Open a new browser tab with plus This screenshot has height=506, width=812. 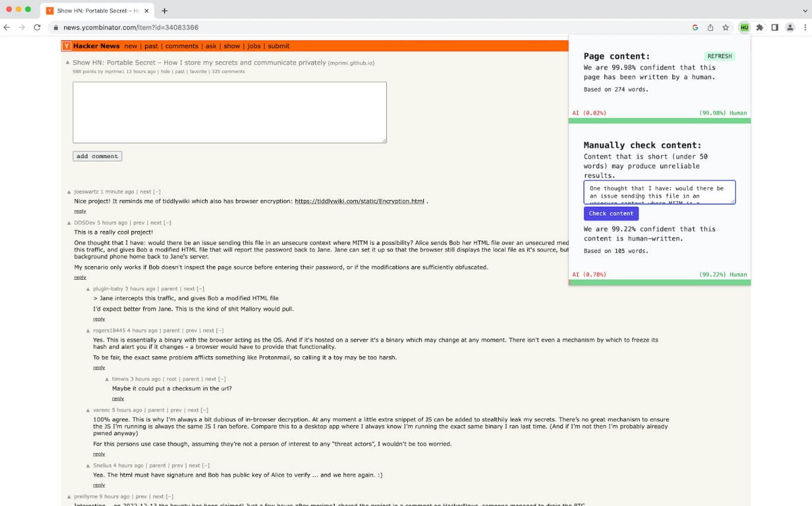point(165,11)
